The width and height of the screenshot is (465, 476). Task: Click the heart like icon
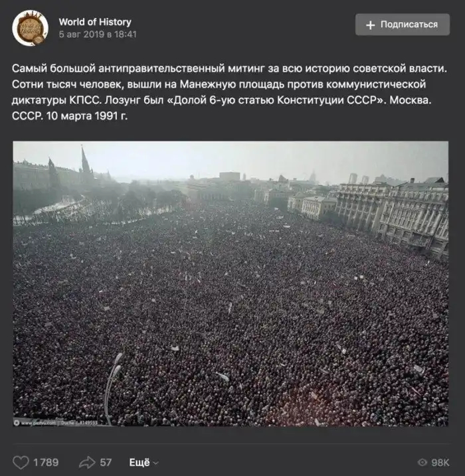(21, 462)
